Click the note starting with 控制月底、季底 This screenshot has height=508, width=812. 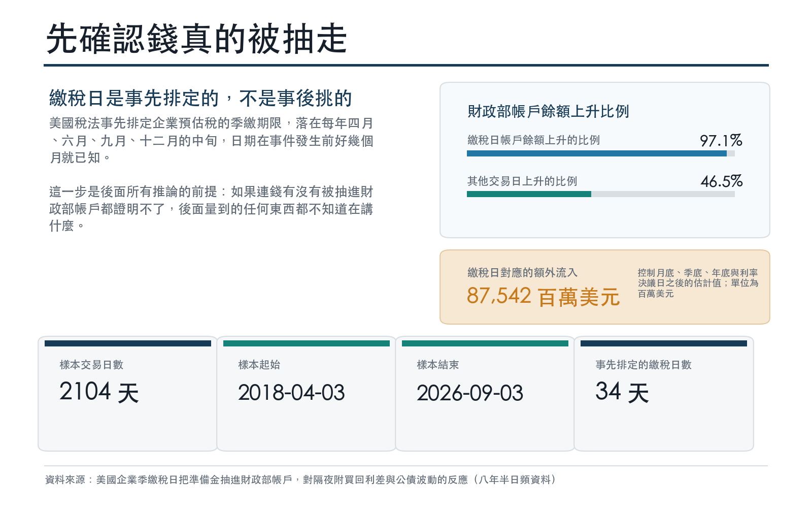click(698, 283)
